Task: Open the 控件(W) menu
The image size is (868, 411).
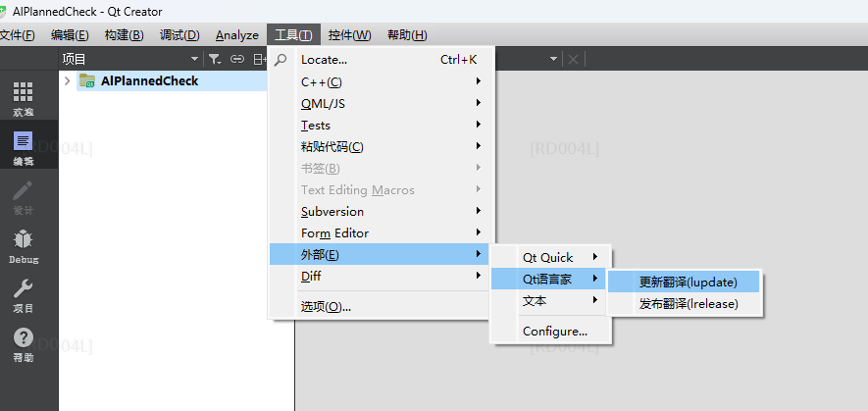Action: 349,35
